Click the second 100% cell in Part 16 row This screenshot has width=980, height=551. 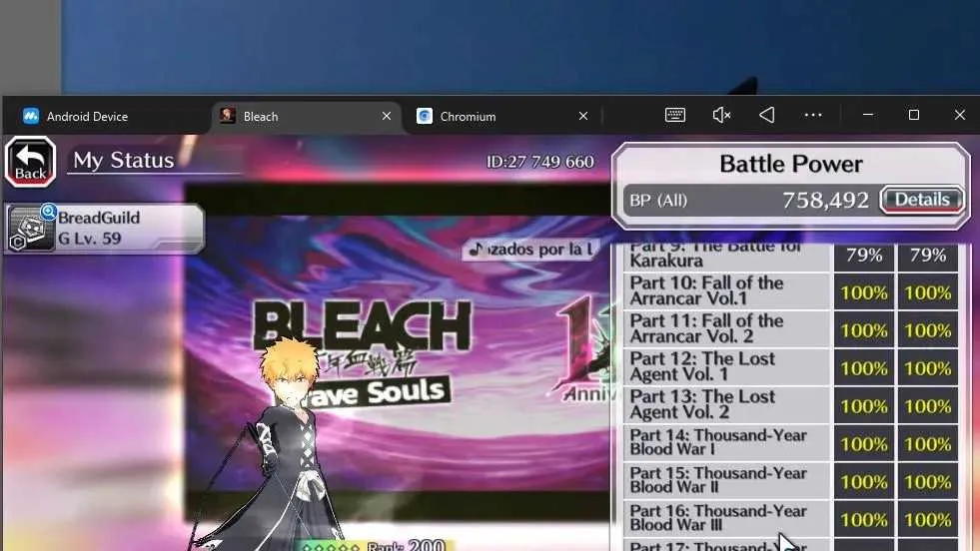pyautogui.click(x=928, y=518)
